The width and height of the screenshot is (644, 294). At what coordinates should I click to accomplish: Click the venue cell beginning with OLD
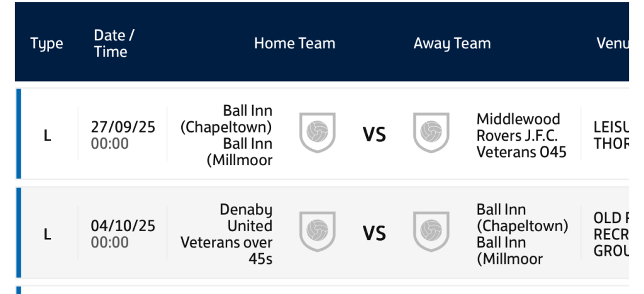coord(611,234)
